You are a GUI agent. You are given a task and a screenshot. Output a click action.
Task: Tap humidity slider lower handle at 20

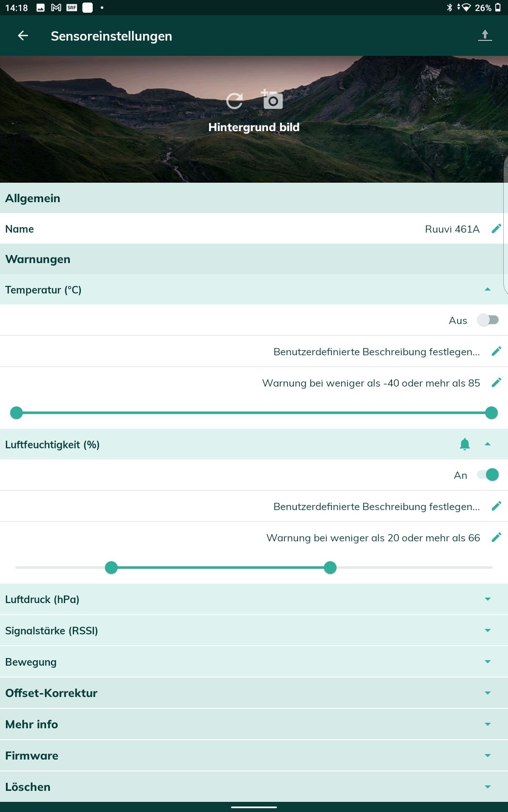tap(111, 568)
